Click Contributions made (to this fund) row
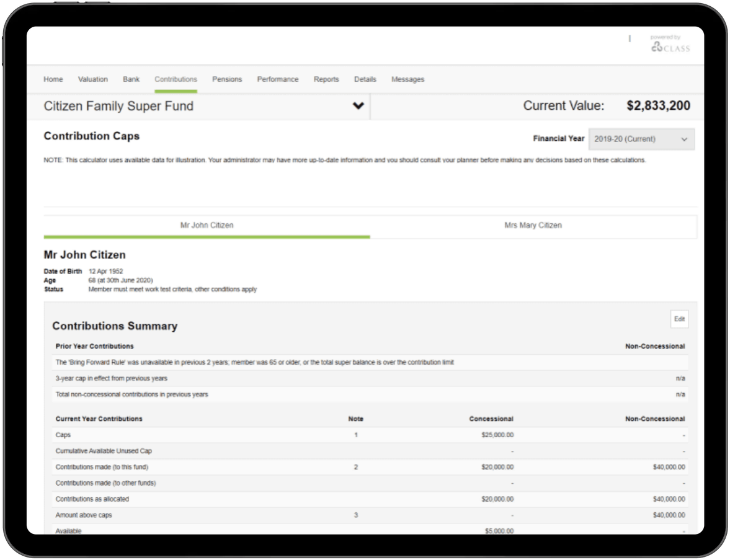 [370, 467]
